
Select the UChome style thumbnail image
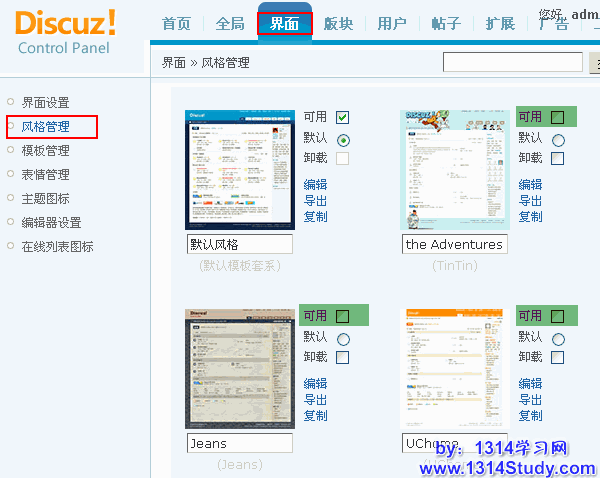[x=454, y=369]
